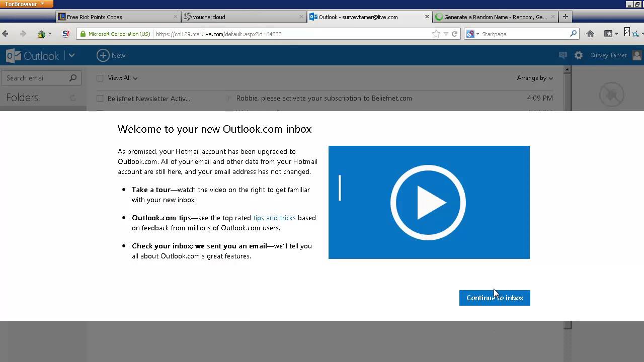Open the Survey Tamer account menu
644x362 pixels.
[x=609, y=55]
